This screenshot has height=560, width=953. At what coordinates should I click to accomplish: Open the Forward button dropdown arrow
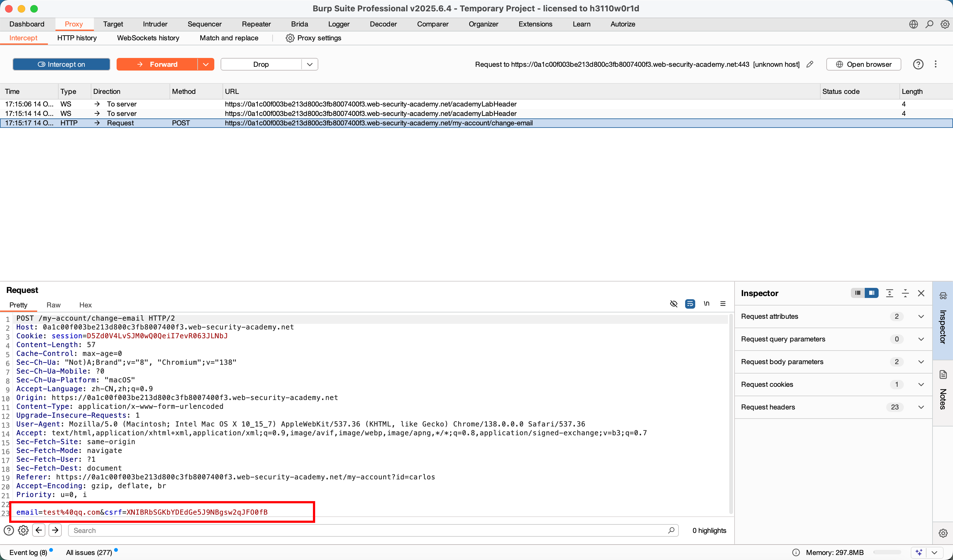coord(206,64)
